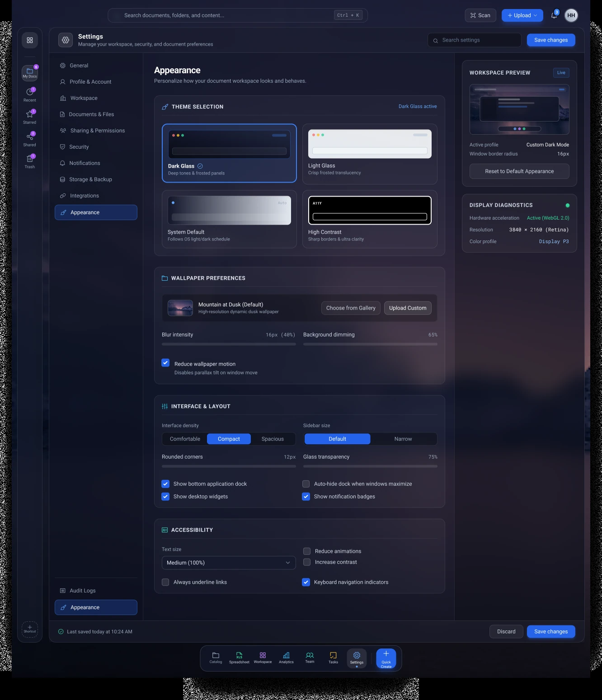The width and height of the screenshot is (602, 700).
Task: Open the Trash in the left rail
Action: click(30, 161)
